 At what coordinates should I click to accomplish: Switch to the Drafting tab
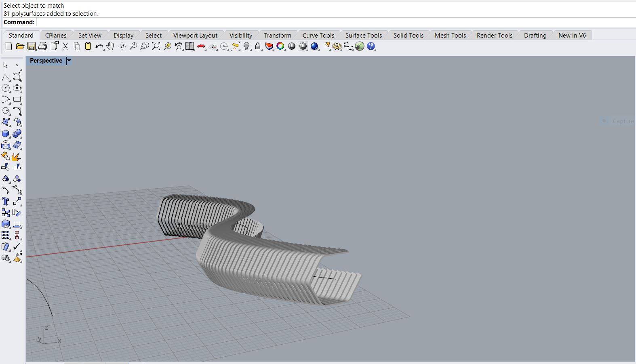pos(535,35)
